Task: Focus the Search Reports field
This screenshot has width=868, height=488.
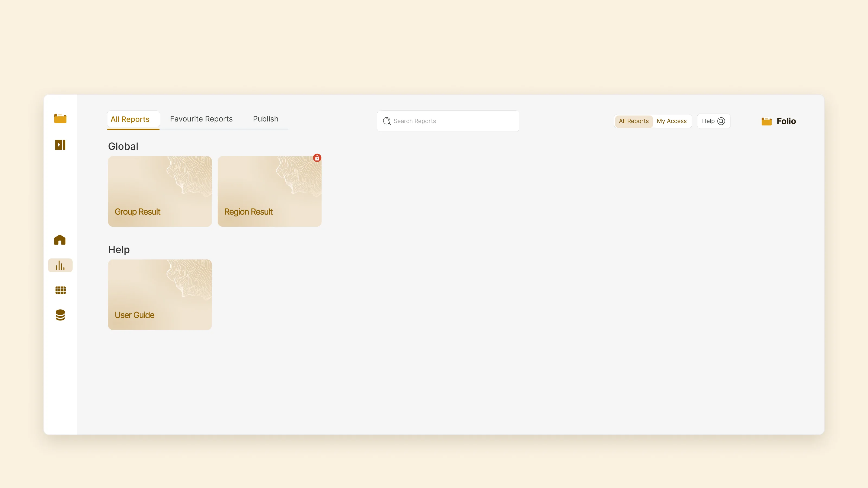Action: click(448, 121)
